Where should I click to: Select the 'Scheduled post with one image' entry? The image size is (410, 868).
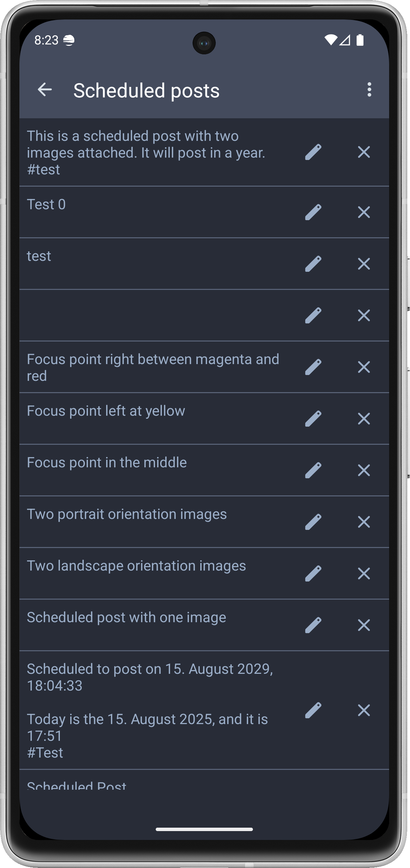pyautogui.click(x=126, y=617)
